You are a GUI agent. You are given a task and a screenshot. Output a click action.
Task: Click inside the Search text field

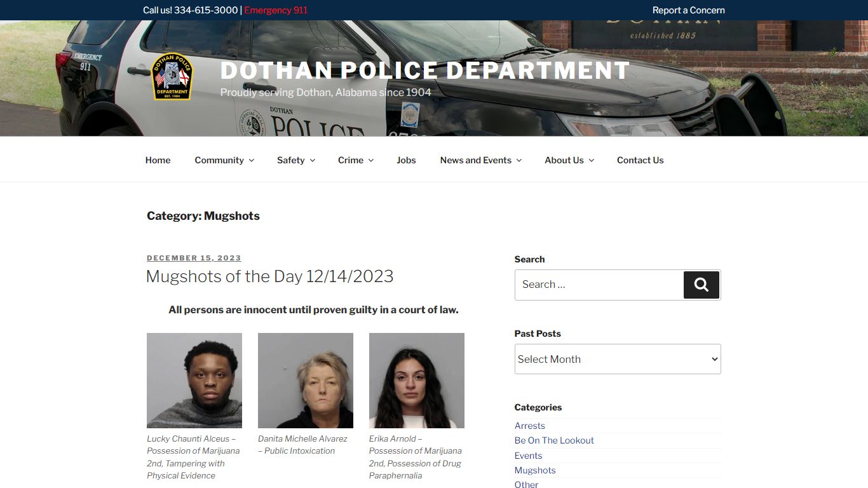[x=599, y=285]
